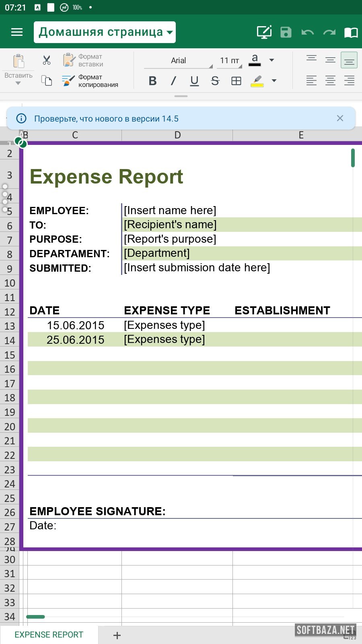Open the font color dropdown arrow
The height and width of the screenshot is (644, 362).
click(x=272, y=60)
